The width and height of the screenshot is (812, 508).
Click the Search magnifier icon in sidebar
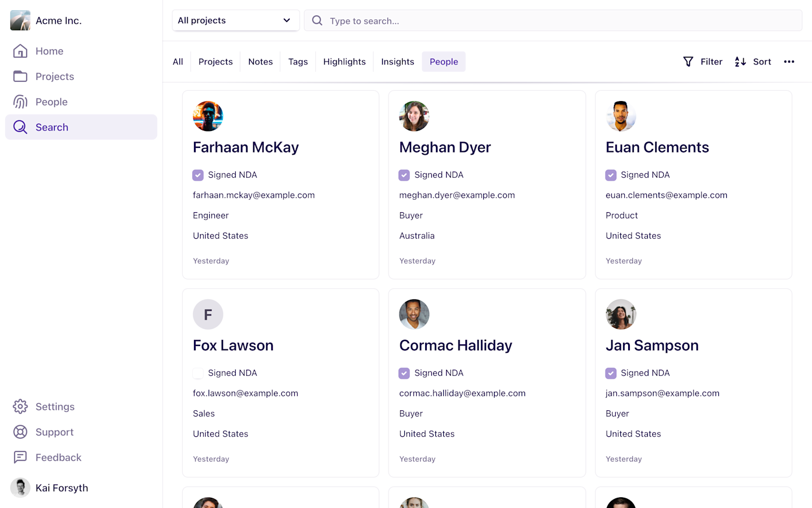point(20,127)
